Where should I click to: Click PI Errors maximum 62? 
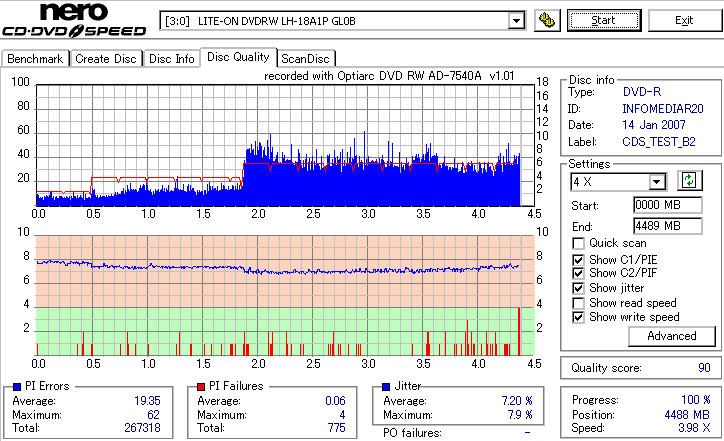pos(154,415)
